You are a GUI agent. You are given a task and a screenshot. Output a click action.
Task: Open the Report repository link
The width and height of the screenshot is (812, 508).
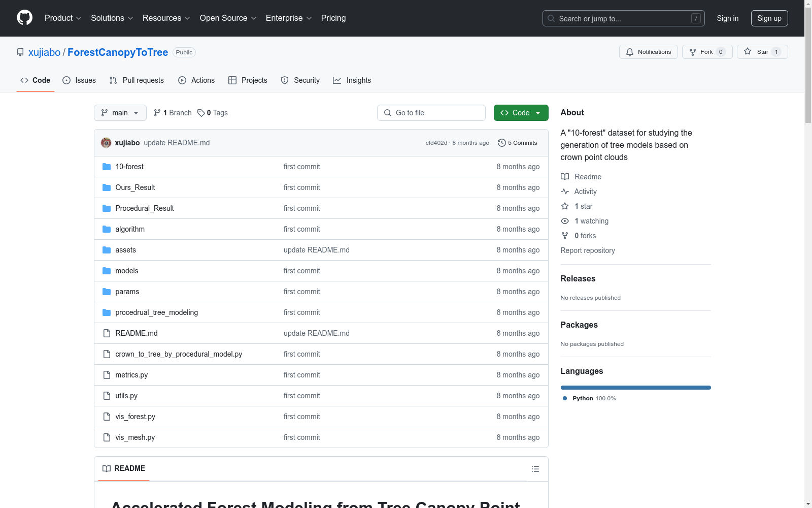(x=588, y=250)
